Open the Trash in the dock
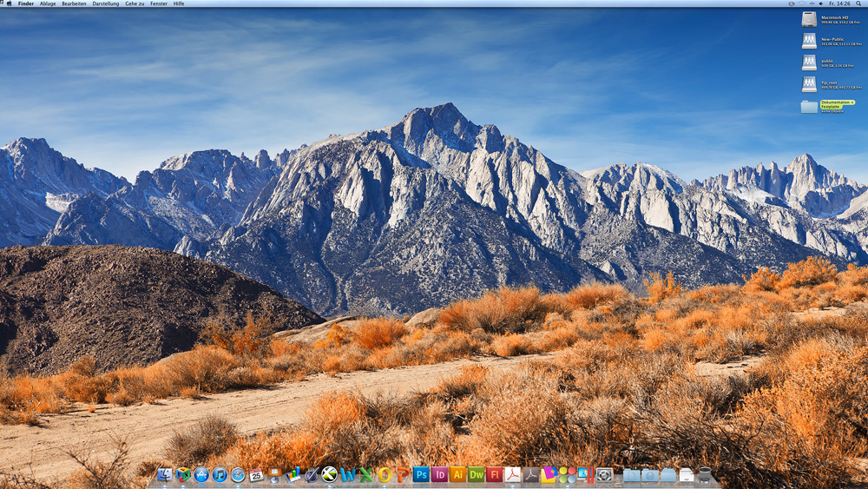Viewport: 868px width, 489px height. coord(704,474)
